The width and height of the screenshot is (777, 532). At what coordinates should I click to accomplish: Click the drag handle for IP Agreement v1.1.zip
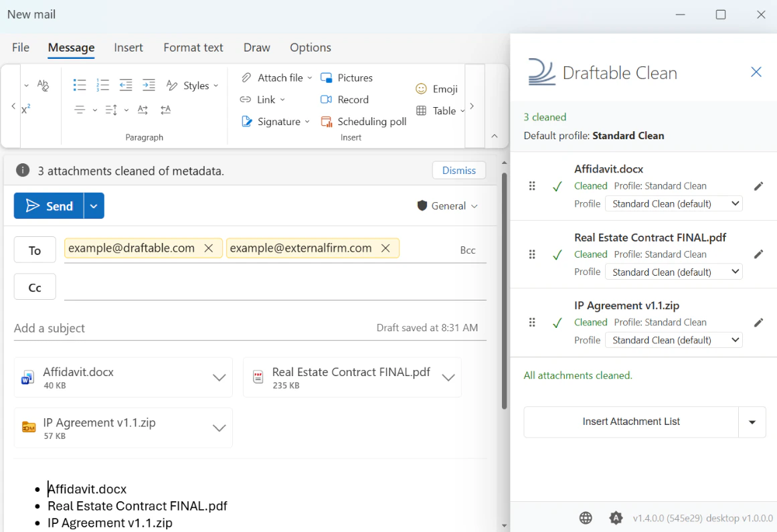coord(532,323)
